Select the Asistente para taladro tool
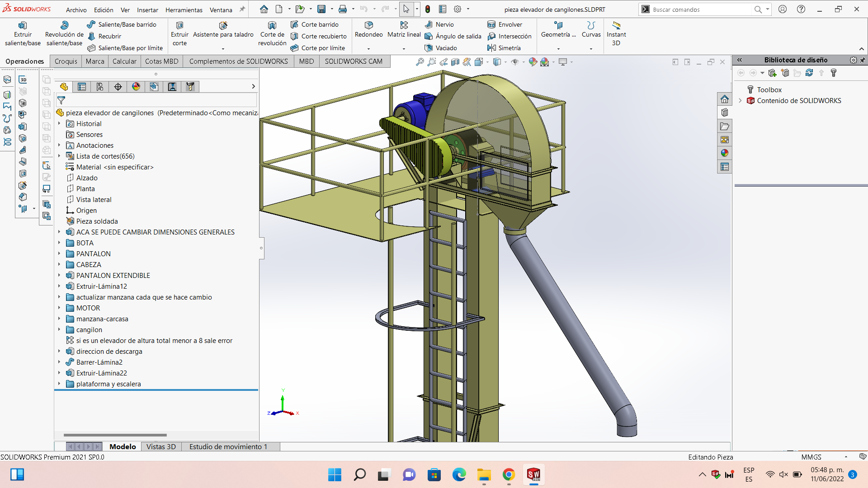The image size is (868, 488). click(223, 25)
